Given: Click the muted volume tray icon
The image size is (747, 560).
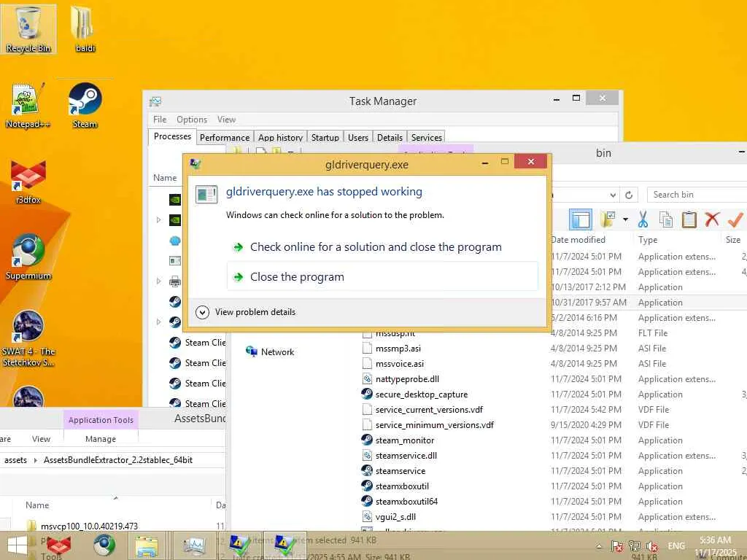Looking at the screenshot, I should pyautogui.click(x=651, y=546).
